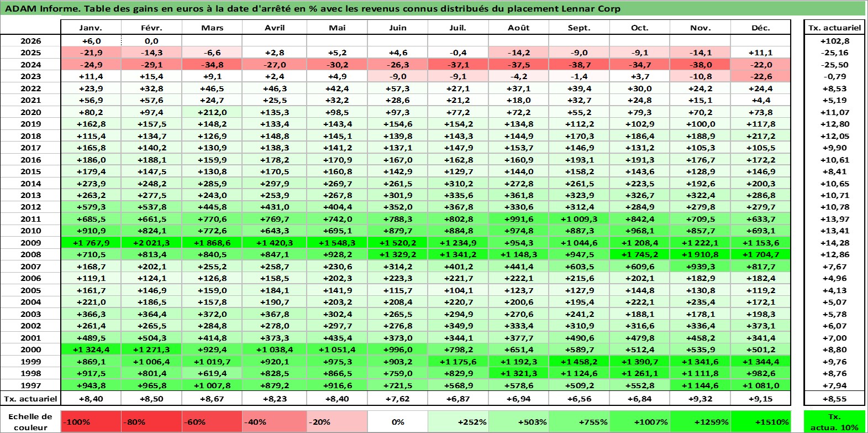The height and width of the screenshot is (433, 868).
Task: Click the 'Tx. actuariel' column header
Action: point(834,28)
